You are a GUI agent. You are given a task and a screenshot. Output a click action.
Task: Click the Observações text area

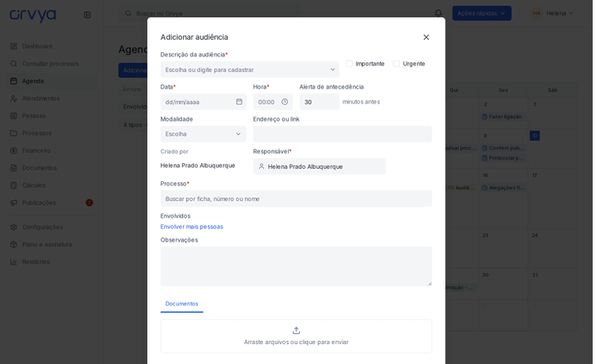pyautogui.click(x=296, y=266)
